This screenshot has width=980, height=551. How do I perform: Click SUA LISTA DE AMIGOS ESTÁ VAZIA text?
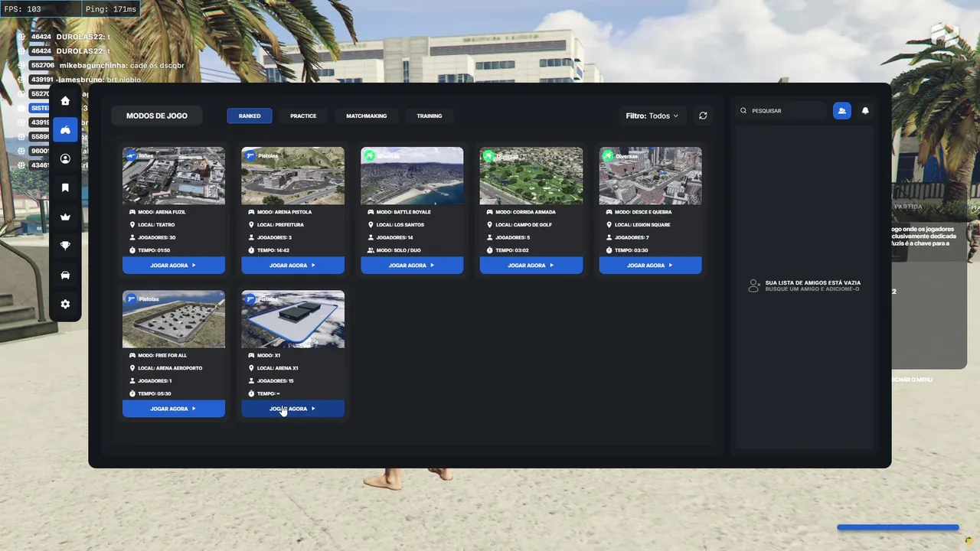[x=813, y=282]
